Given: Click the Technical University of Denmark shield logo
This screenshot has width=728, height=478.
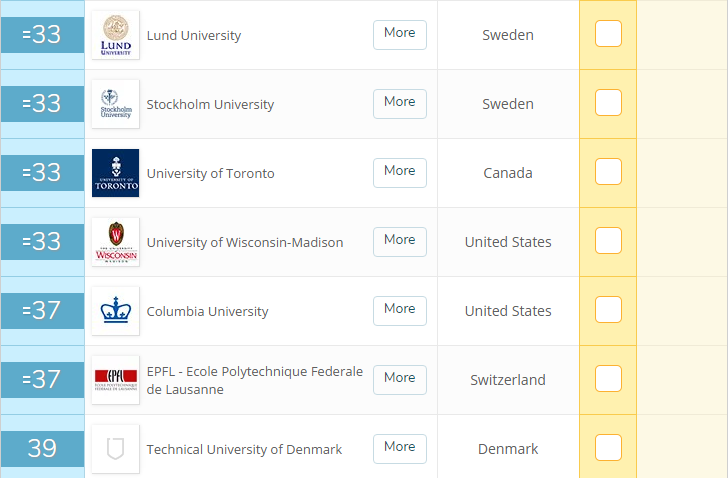Looking at the screenshot, I should pos(115,449).
